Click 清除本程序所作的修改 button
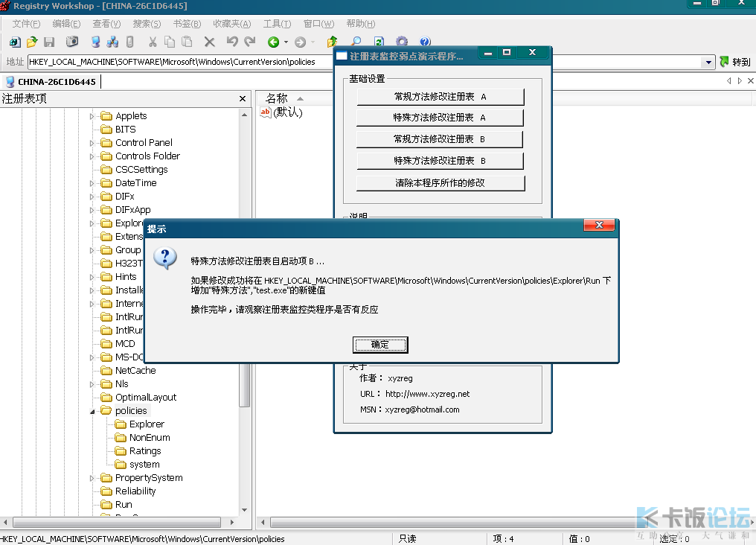Viewport: 756px width, 545px height. [441, 182]
